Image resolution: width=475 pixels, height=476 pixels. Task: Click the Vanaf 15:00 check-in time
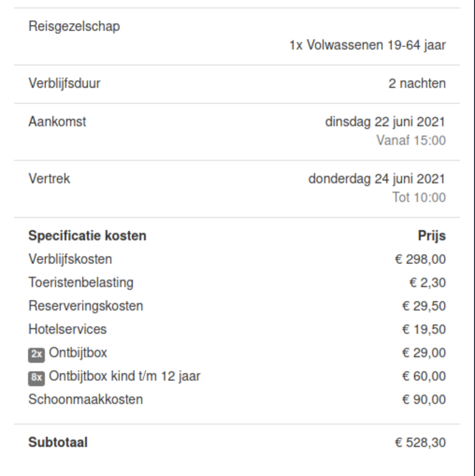(x=411, y=141)
